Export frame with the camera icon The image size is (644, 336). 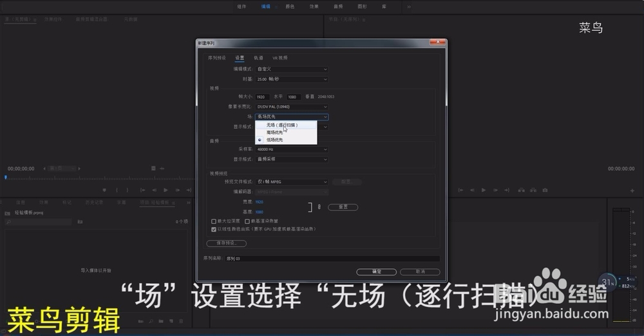coord(545,190)
